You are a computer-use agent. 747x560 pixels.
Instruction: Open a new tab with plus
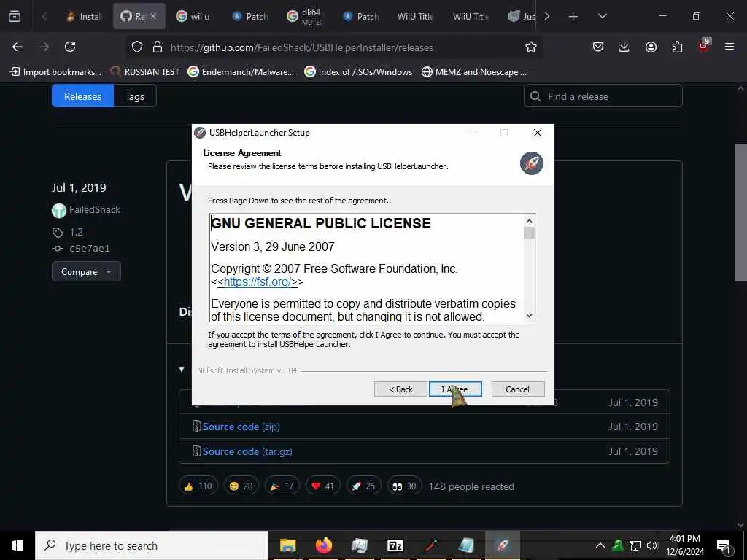pyautogui.click(x=573, y=17)
